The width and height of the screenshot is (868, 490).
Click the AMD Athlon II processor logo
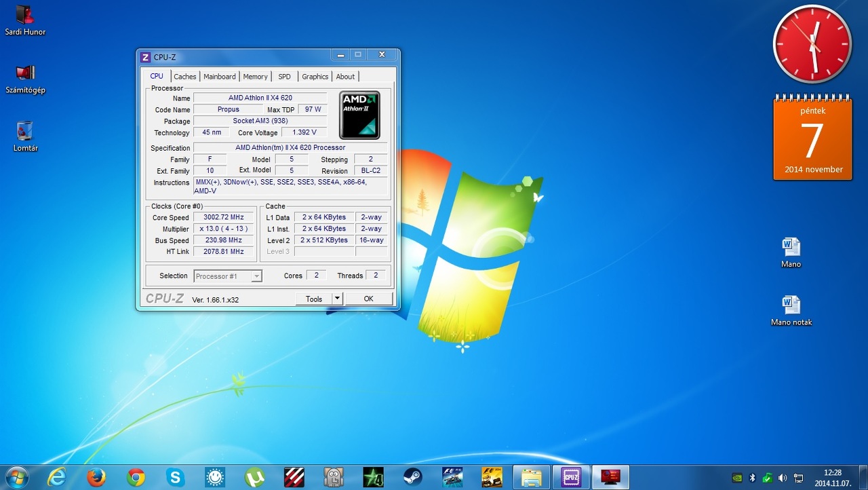[x=359, y=115]
